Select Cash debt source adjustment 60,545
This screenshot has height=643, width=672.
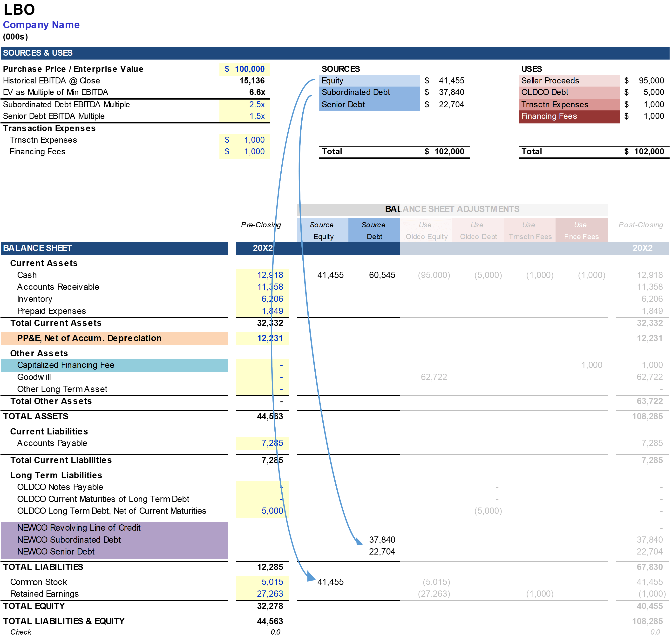[382, 275]
